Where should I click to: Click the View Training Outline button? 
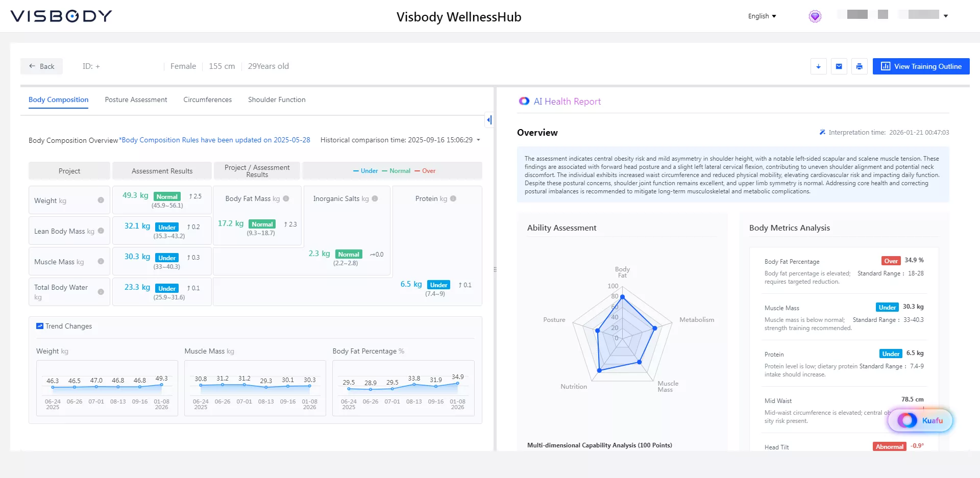tap(921, 66)
